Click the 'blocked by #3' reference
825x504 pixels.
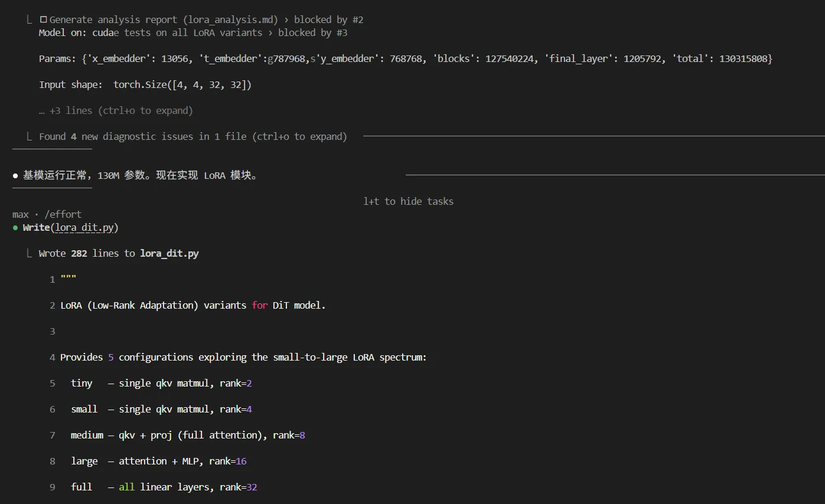pyautogui.click(x=312, y=33)
